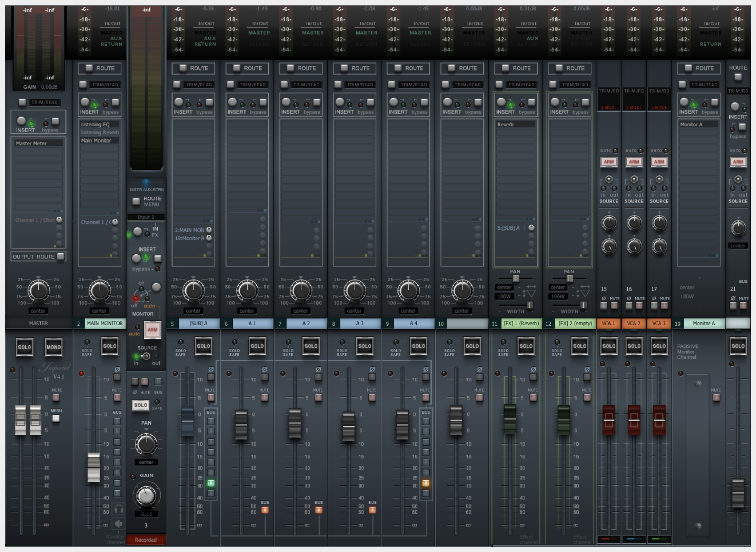The image size is (756, 552).
Task: Click the FX 2 (empty) PAN slider handle
Action: click(x=570, y=278)
